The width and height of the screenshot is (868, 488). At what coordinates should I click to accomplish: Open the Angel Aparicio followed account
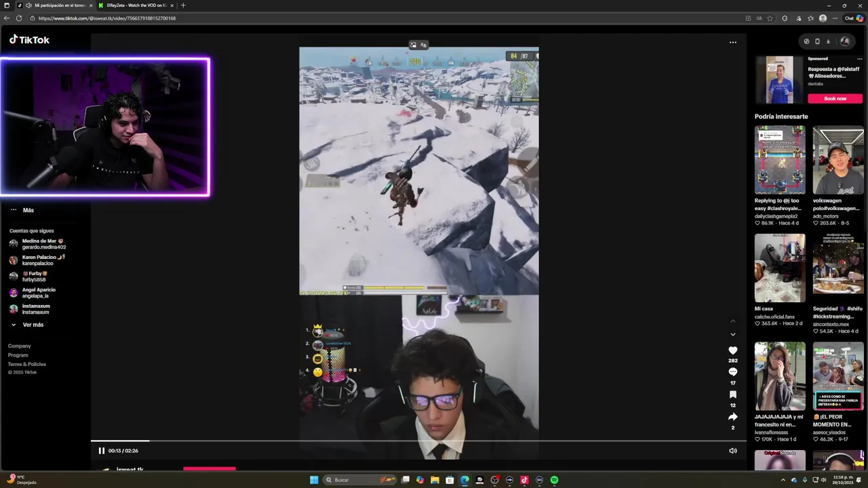tap(33, 293)
